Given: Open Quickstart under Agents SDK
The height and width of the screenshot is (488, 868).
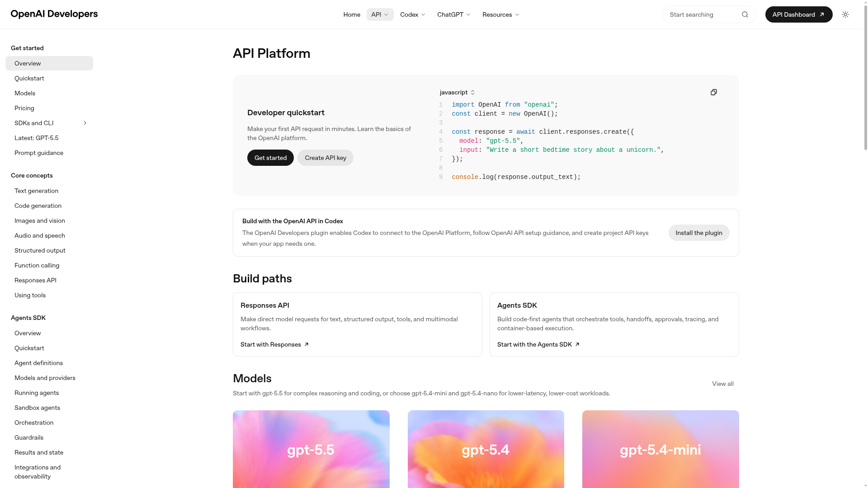Looking at the screenshot, I should [49, 348].
